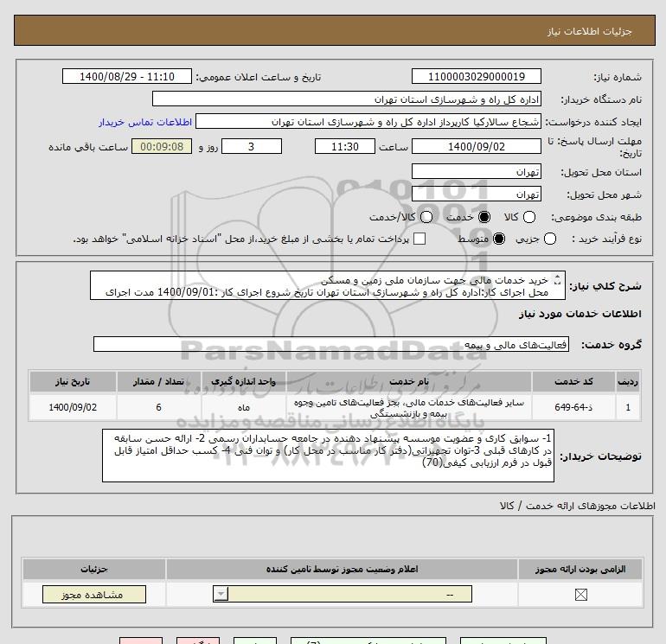Click the نام دستگاه خریدار field
The height and width of the screenshot is (644, 666).
coord(347,99)
